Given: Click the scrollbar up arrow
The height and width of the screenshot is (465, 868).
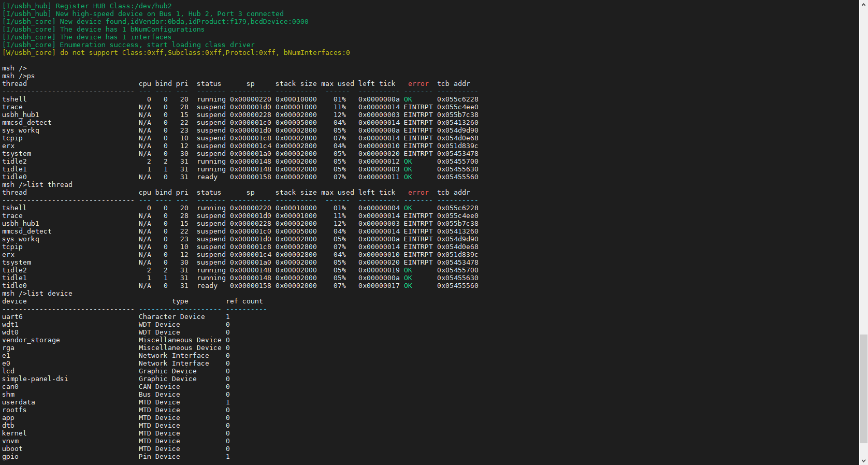Looking at the screenshot, I should (863, 4).
